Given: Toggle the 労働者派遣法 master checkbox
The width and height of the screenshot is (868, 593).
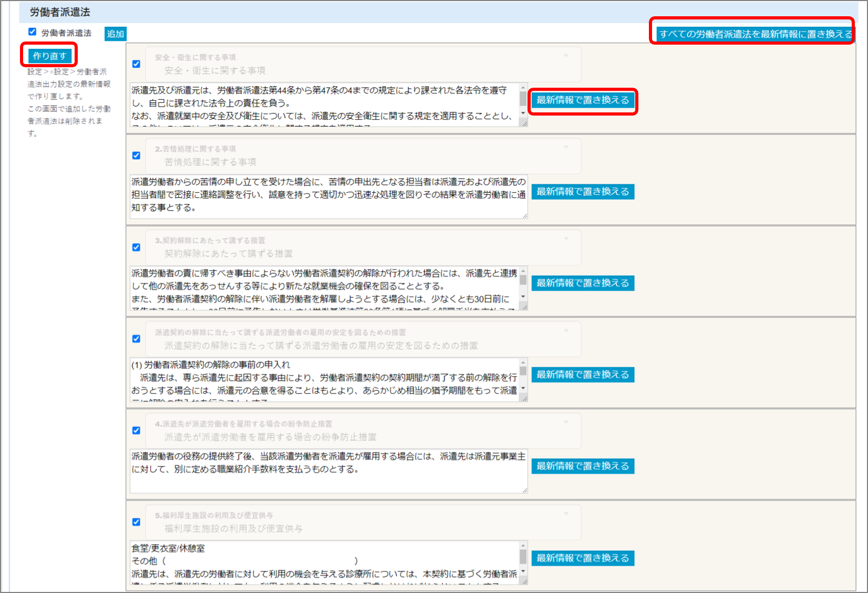Looking at the screenshot, I should coord(33,32).
